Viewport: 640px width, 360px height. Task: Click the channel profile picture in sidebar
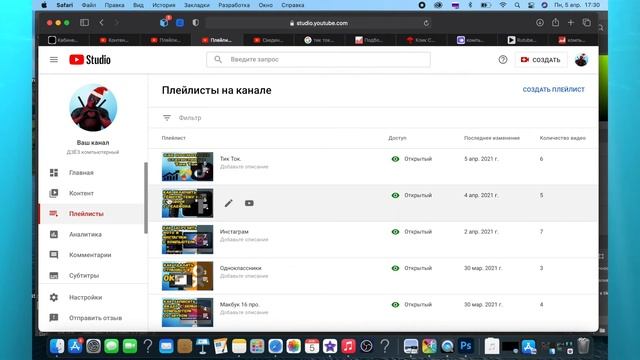[93, 108]
